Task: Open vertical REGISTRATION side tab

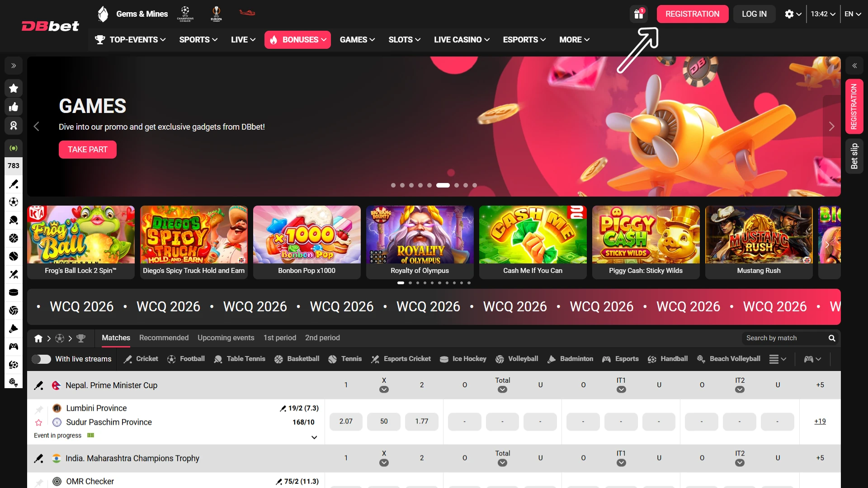Action: click(854, 107)
